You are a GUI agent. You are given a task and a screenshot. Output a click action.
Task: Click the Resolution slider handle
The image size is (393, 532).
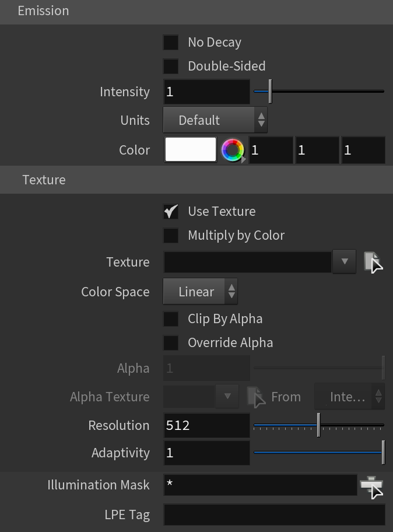[319, 425]
